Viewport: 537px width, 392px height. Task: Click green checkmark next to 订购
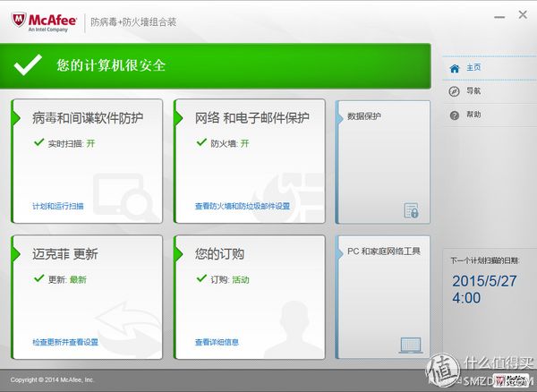[x=201, y=278]
